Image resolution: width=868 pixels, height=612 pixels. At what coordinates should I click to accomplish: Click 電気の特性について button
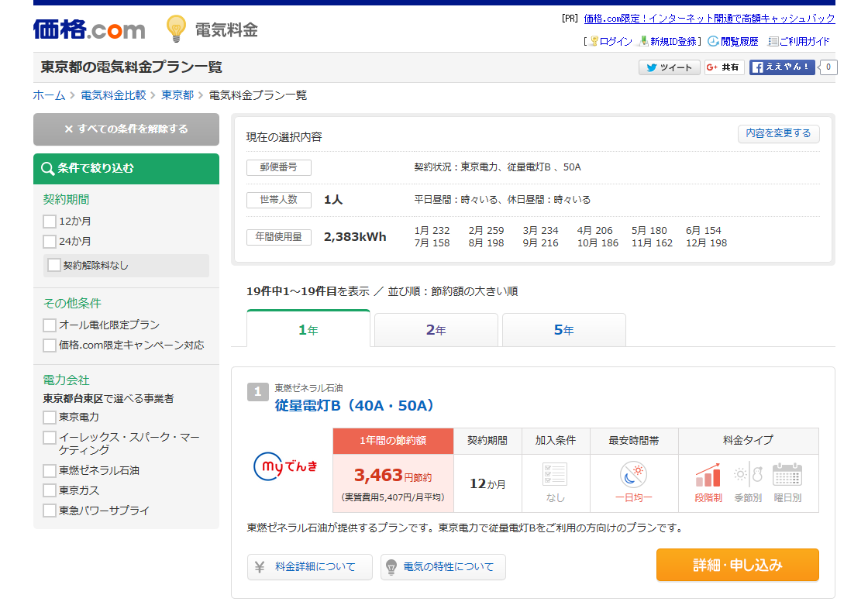tap(443, 566)
